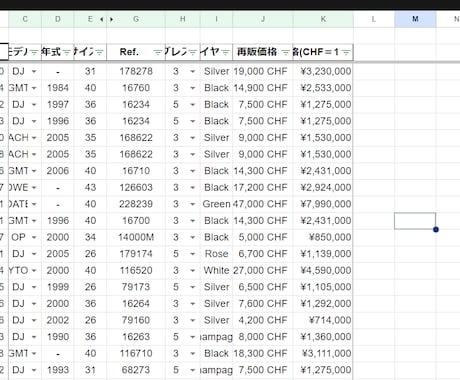Open filter icon on the サイズ header in column E
The height and width of the screenshot is (380, 460).
coord(99,52)
